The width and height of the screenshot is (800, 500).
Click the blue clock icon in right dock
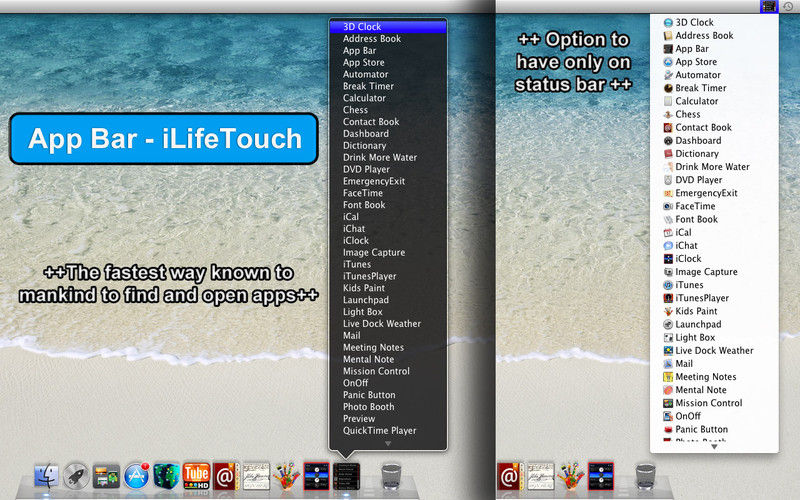(601, 476)
